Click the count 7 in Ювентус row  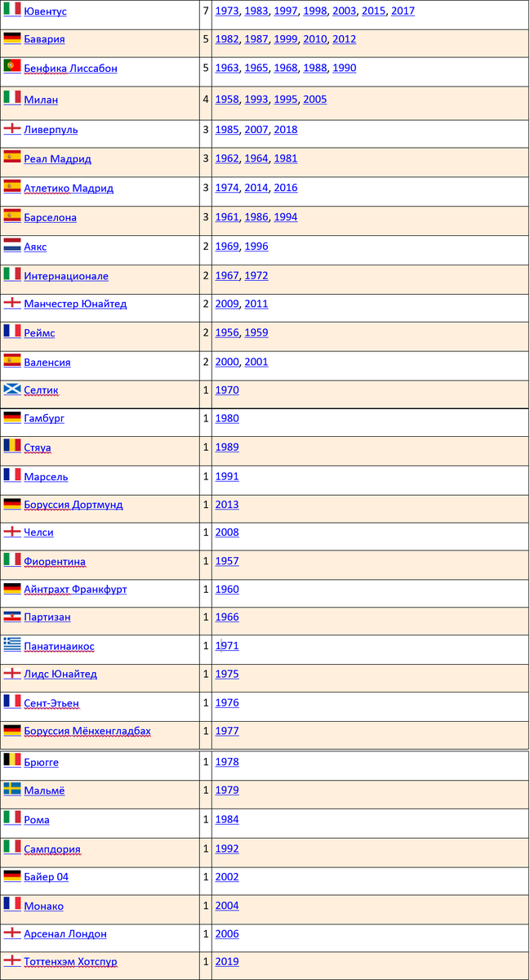pos(206,11)
